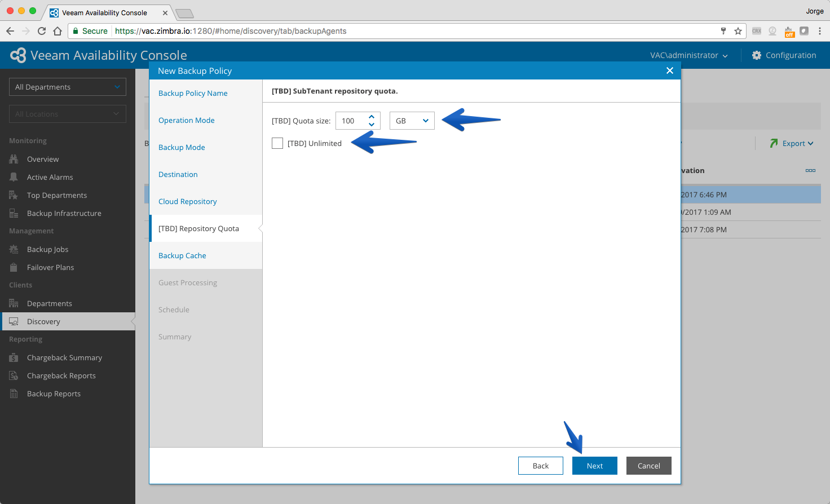Click the Failover Plans icon
The image size is (830, 504).
(14, 267)
